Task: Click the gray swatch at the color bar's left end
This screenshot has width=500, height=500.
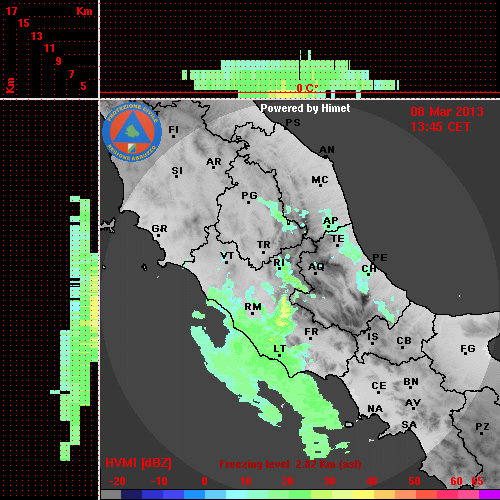Action: pos(111,494)
